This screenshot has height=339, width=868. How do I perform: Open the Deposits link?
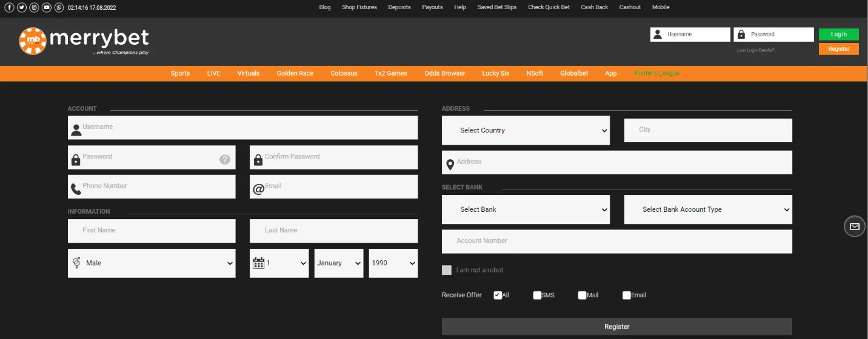[x=399, y=7]
